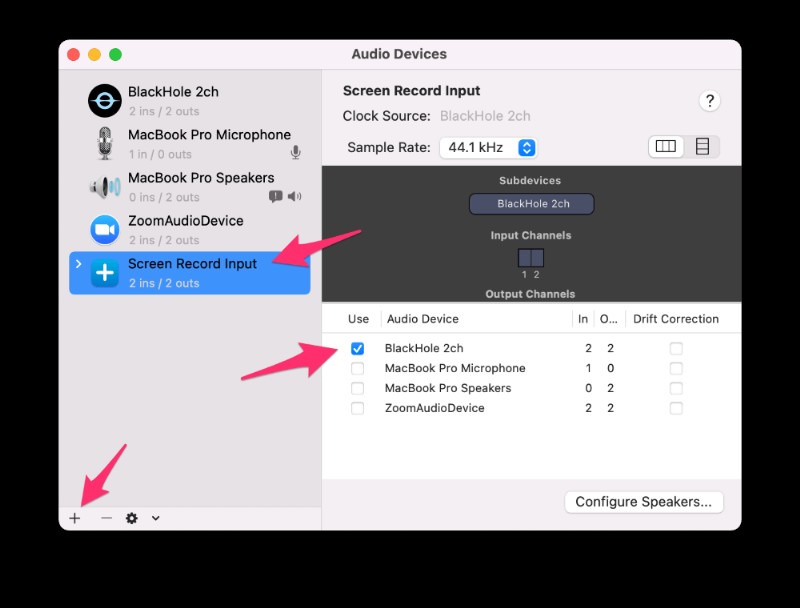Open the chevron menu beside the gear
Screen dimensions: 800x608
tap(154, 518)
